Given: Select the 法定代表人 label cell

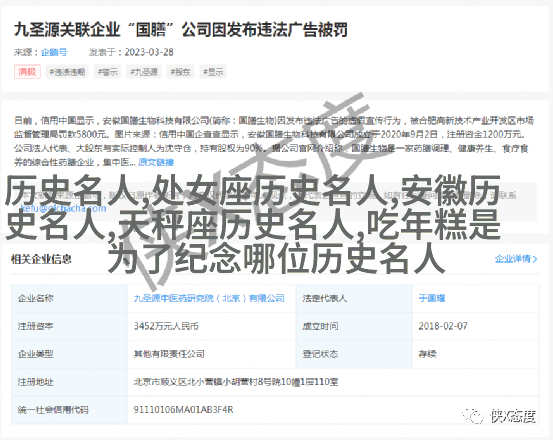Looking at the screenshot, I should 354,298.
